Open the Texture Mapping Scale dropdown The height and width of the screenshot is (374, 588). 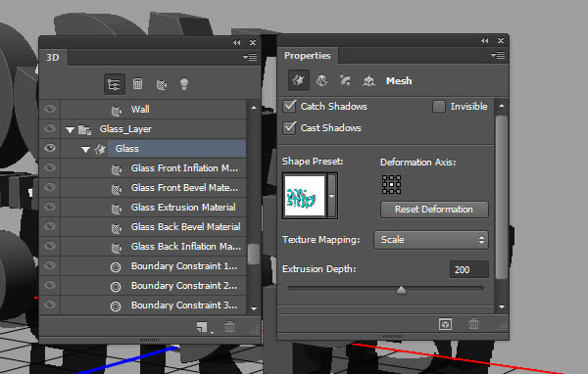431,240
